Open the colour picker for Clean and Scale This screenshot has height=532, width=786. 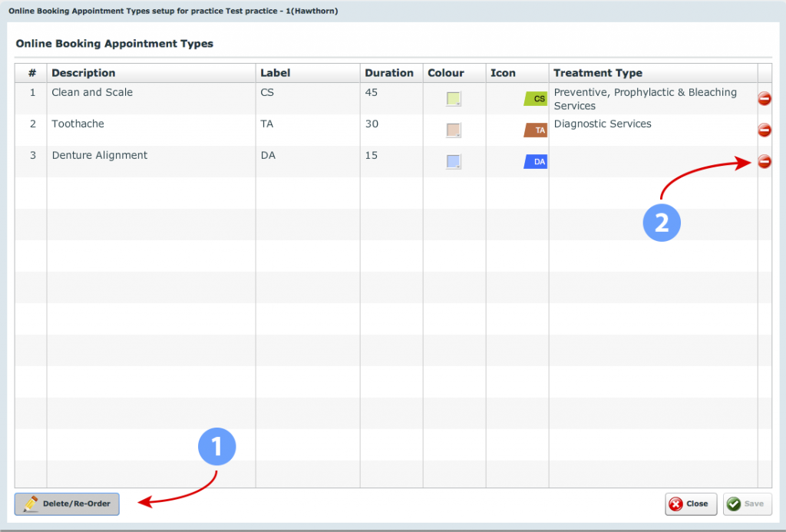(x=454, y=99)
